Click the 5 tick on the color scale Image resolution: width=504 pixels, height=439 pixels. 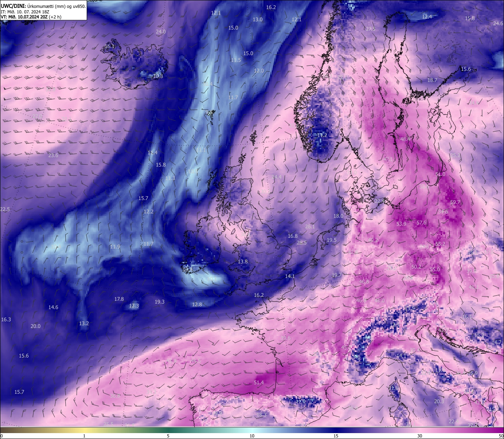coord(168,435)
